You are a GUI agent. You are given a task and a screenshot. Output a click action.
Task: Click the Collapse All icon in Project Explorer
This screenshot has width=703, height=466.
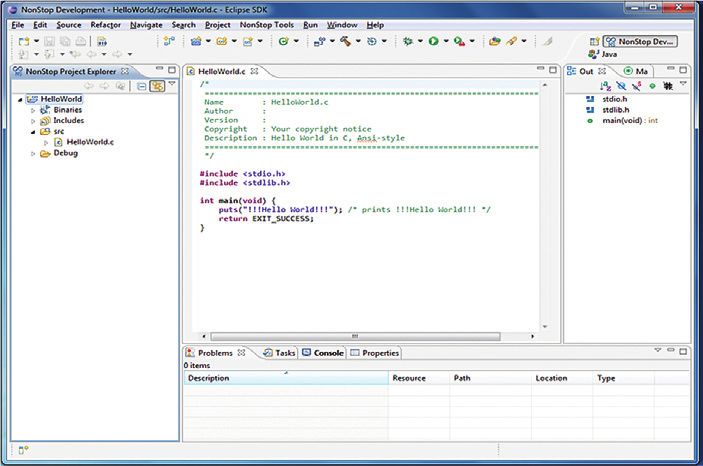[x=141, y=86]
